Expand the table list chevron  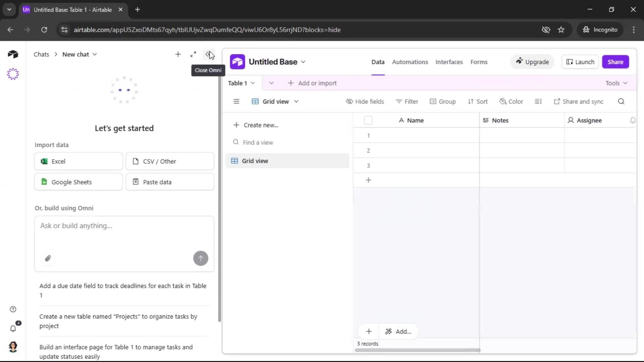point(271,83)
